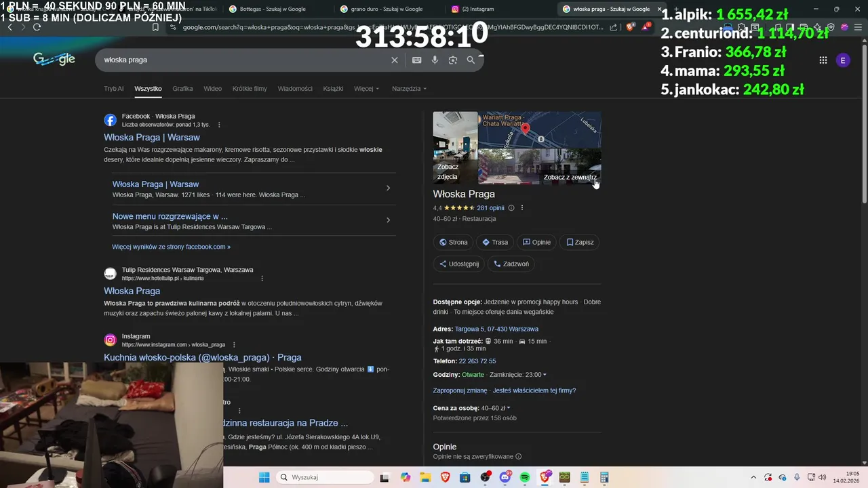
Task: Open Spotify from the taskbar
Action: (x=525, y=477)
